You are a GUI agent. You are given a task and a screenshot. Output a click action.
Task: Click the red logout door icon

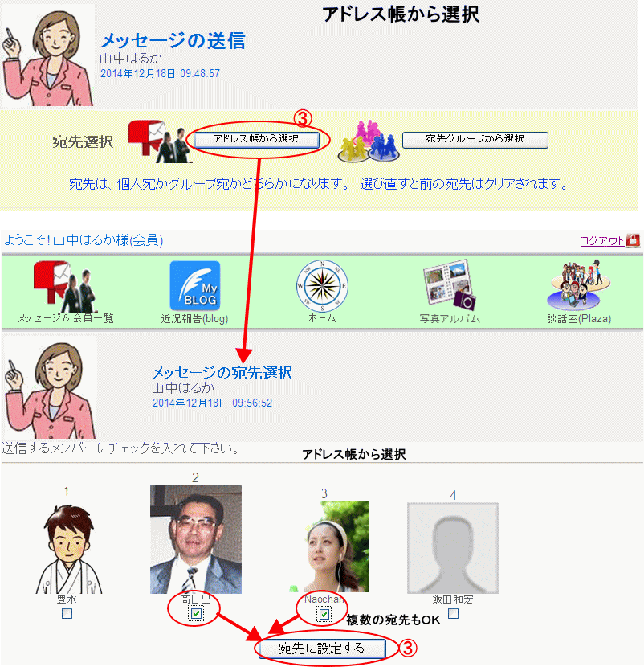coord(634,239)
